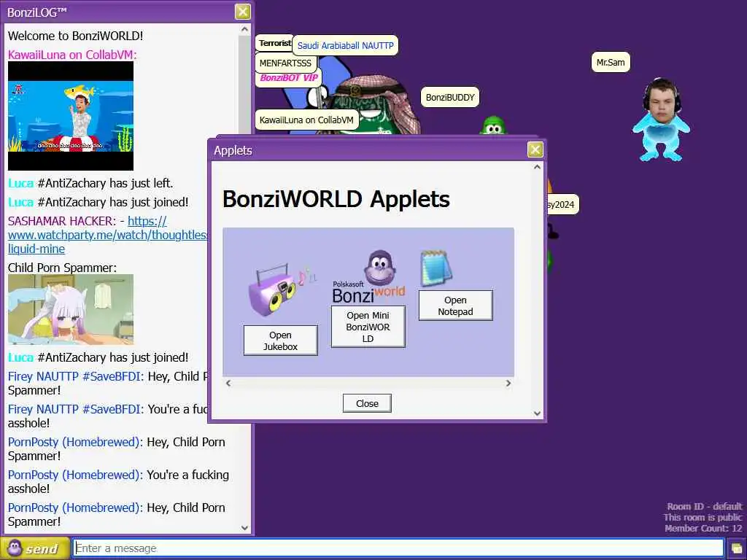Viewport: 747px width, 560px height.
Task: Click the BonziBOT VIP name tag
Action: (289, 78)
